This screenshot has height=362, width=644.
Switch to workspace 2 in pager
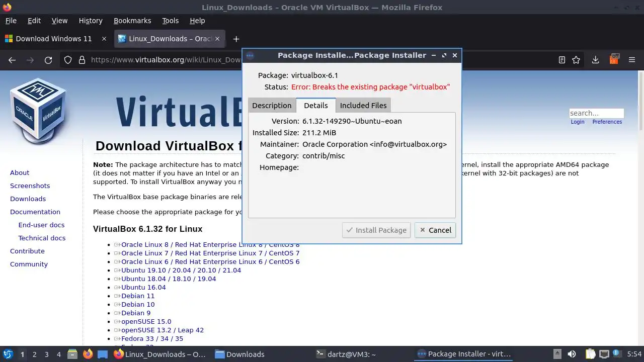[x=34, y=354]
